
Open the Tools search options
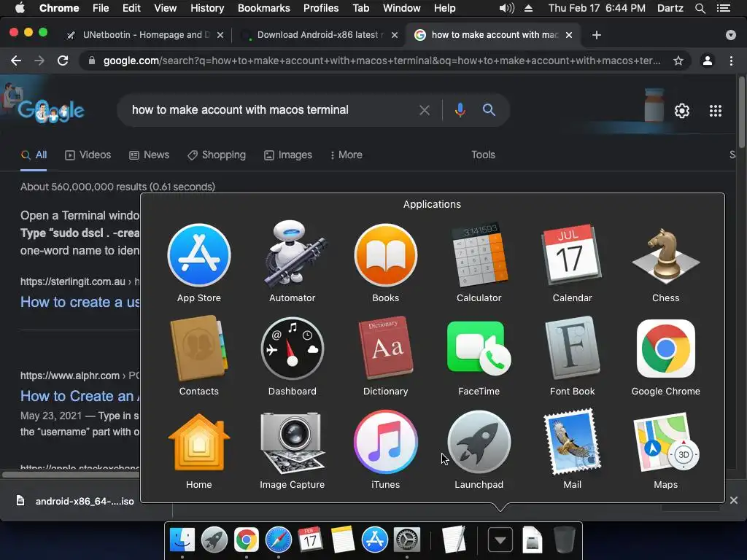tap(483, 155)
